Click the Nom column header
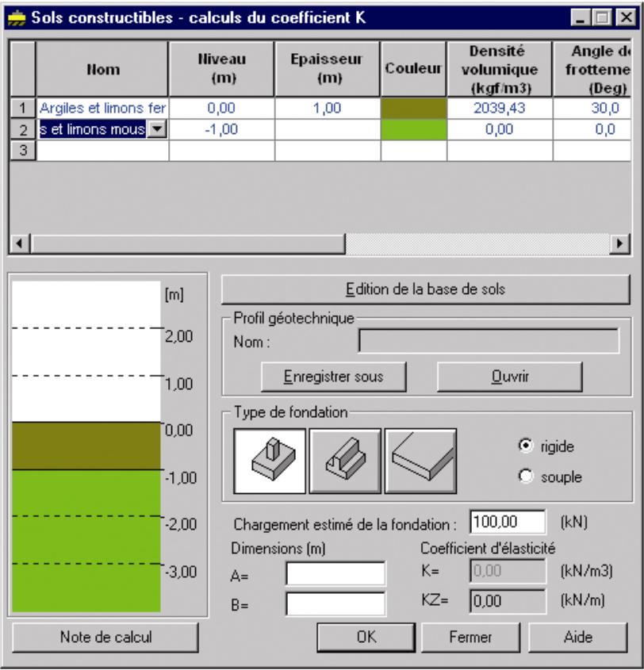The image size is (644, 670). pos(102,69)
